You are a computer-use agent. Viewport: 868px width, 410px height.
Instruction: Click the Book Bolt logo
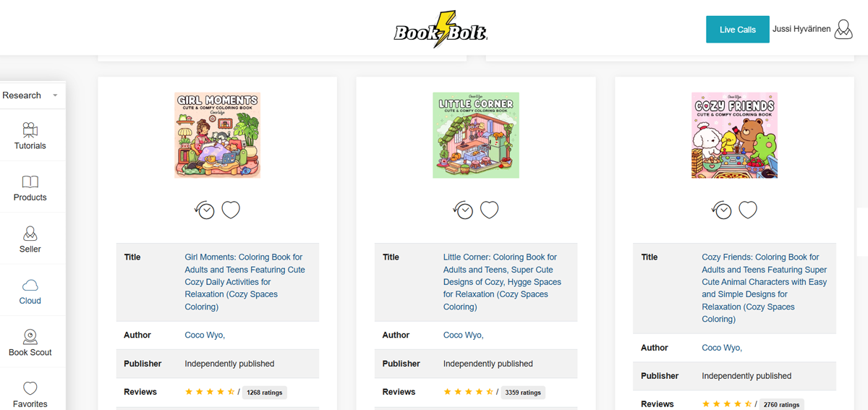tap(441, 30)
